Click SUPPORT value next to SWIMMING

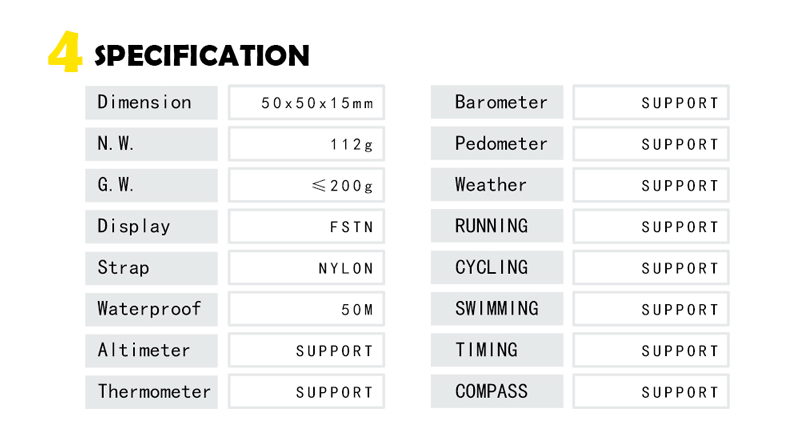pos(651,309)
